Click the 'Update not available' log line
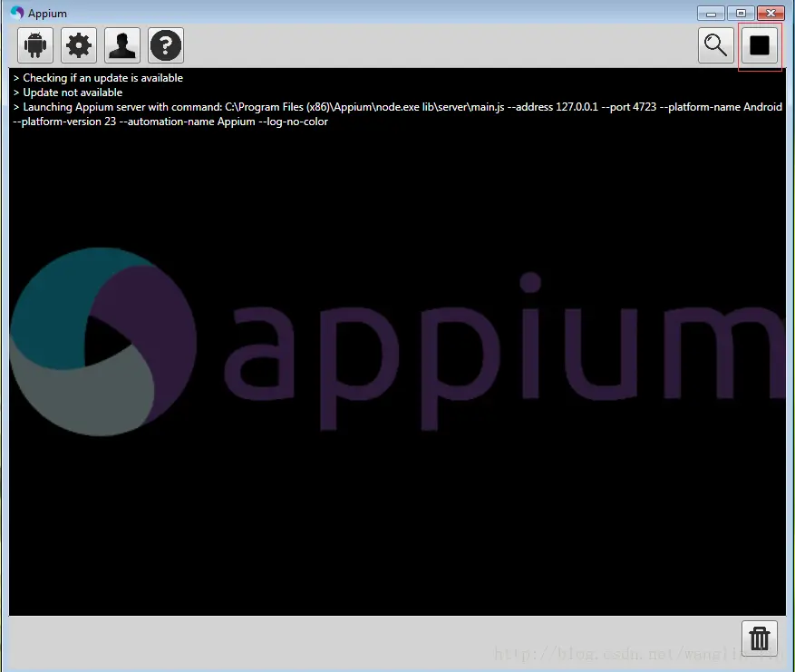Screen dimensions: 795x672 click(x=68, y=93)
